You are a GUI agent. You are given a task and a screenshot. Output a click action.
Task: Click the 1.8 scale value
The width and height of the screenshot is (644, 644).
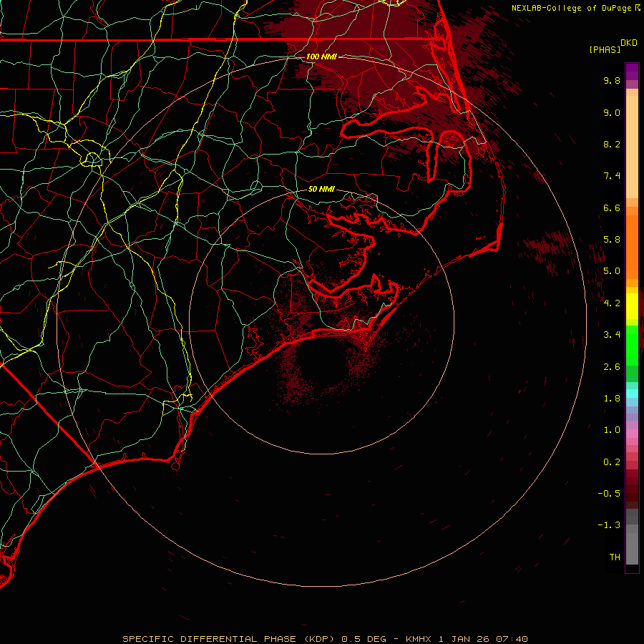coord(612,399)
